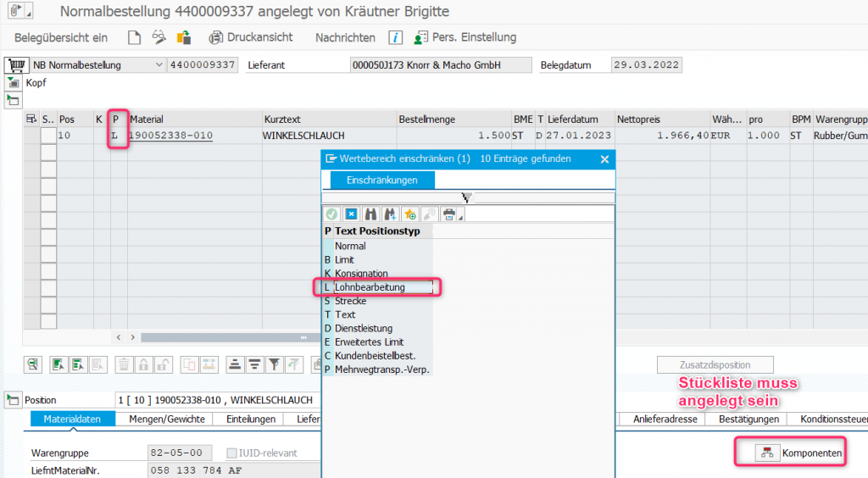Add entry to personal value list (star icon)

pyautogui.click(x=409, y=214)
